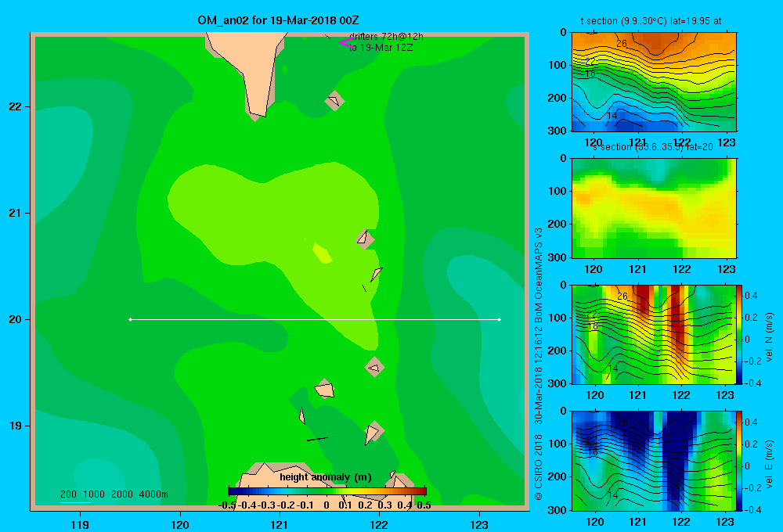Viewport: 783px width, 532px height.
Task: Click contour label 14 in temperature section
Action: [x=612, y=115]
